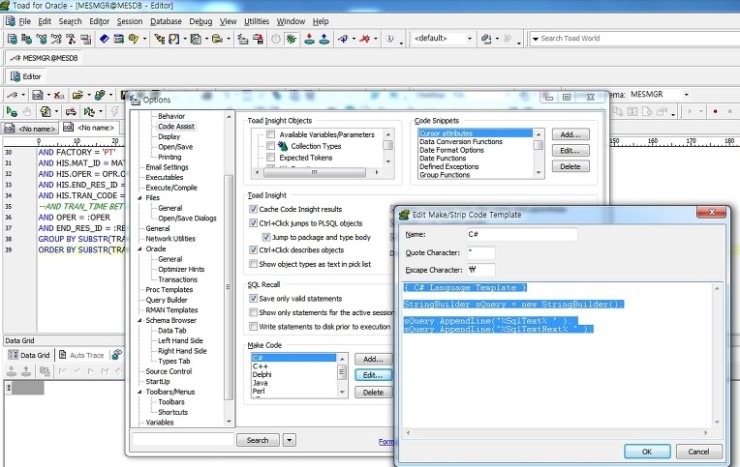Open the Schema MESMGR dropdown arrow
The height and width of the screenshot is (467, 740).
[686, 95]
